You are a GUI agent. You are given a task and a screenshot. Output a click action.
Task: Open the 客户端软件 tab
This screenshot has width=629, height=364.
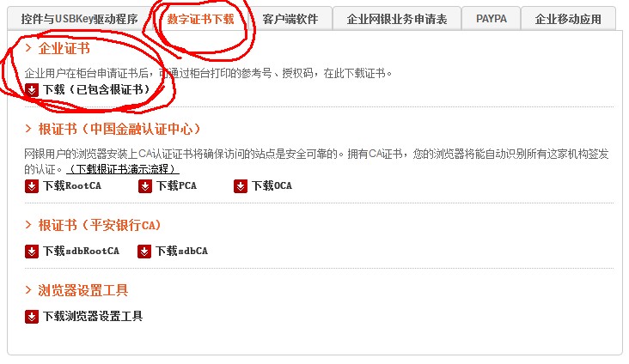point(290,19)
